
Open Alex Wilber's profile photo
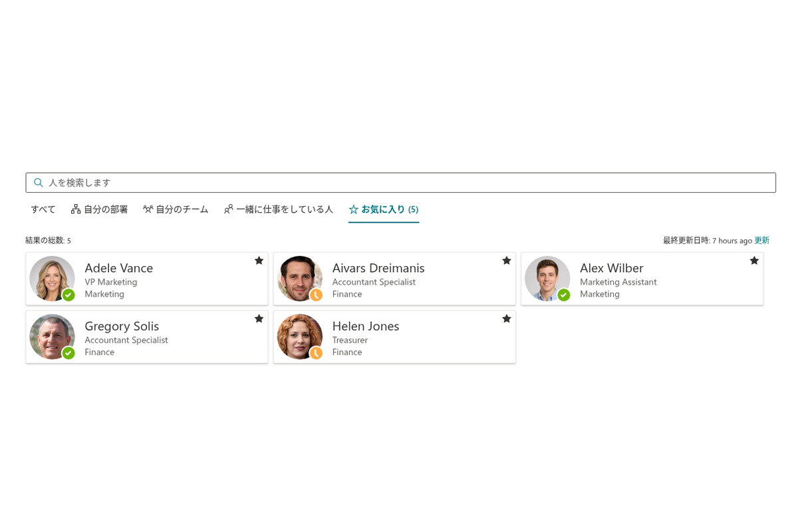point(547,279)
